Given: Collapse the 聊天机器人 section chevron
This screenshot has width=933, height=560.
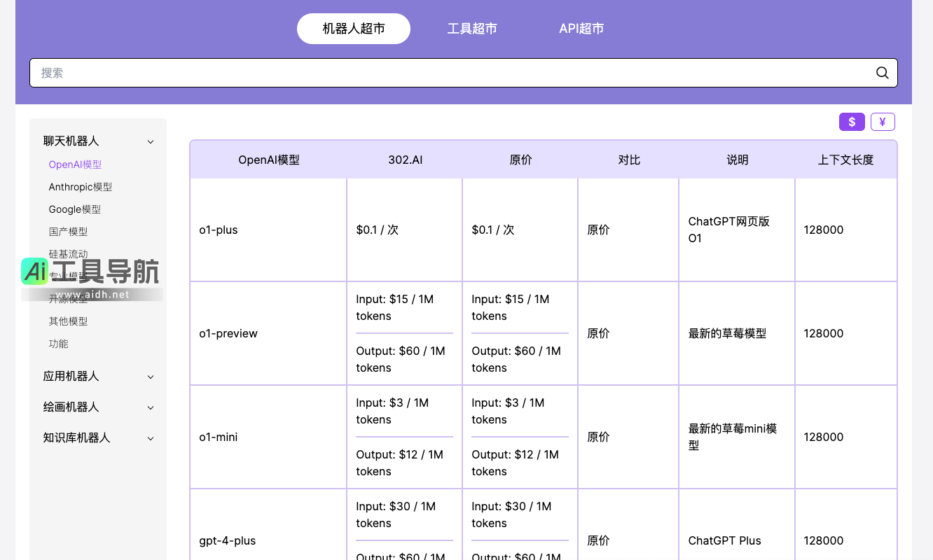Looking at the screenshot, I should [151, 141].
